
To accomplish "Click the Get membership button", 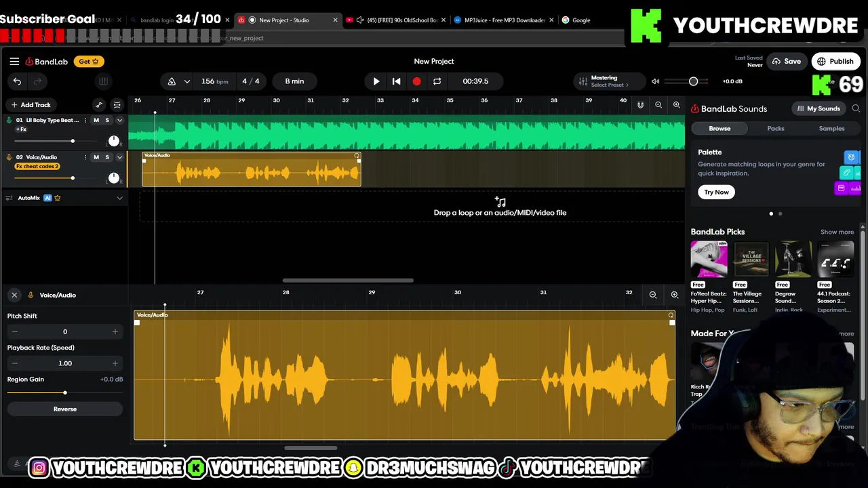I will click(89, 62).
